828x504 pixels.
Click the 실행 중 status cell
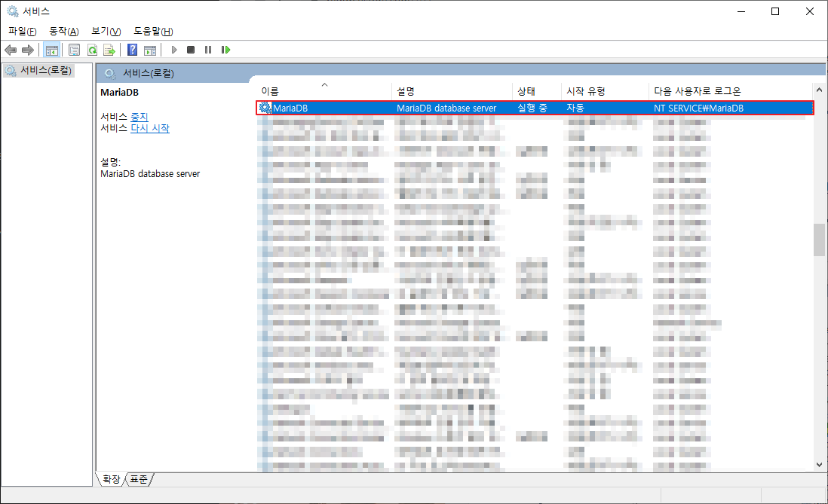point(532,108)
